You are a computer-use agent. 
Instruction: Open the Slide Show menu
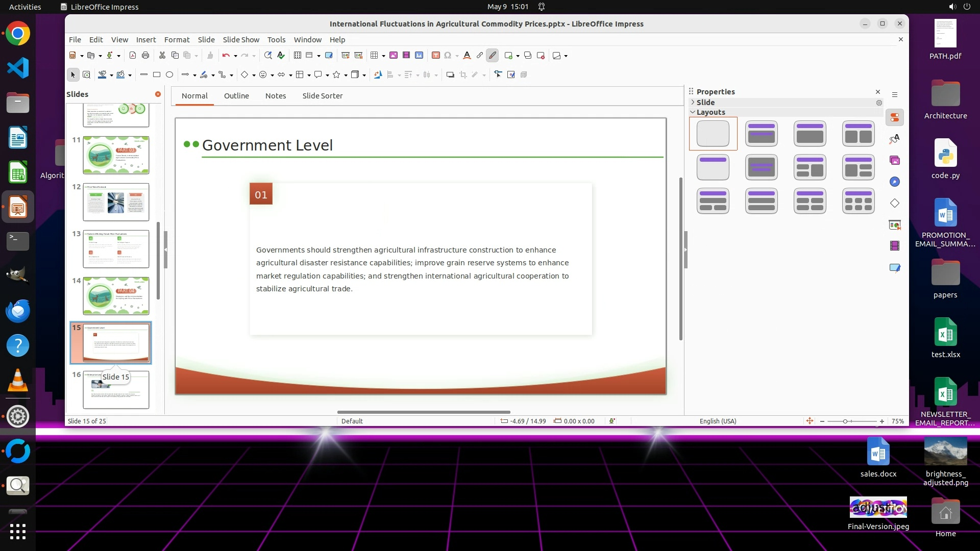(240, 40)
